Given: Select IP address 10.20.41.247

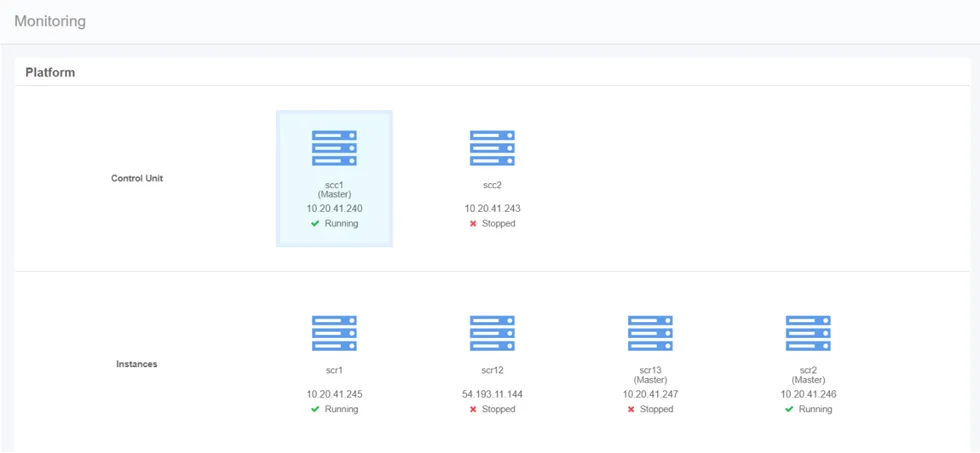Looking at the screenshot, I should click(650, 394).
